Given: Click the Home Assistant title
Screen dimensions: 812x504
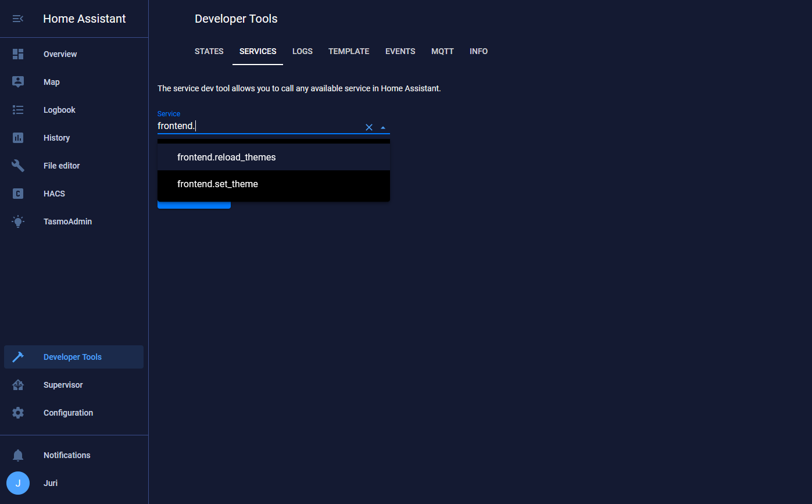Looking at the screenshot, I should tap(84, 19).
